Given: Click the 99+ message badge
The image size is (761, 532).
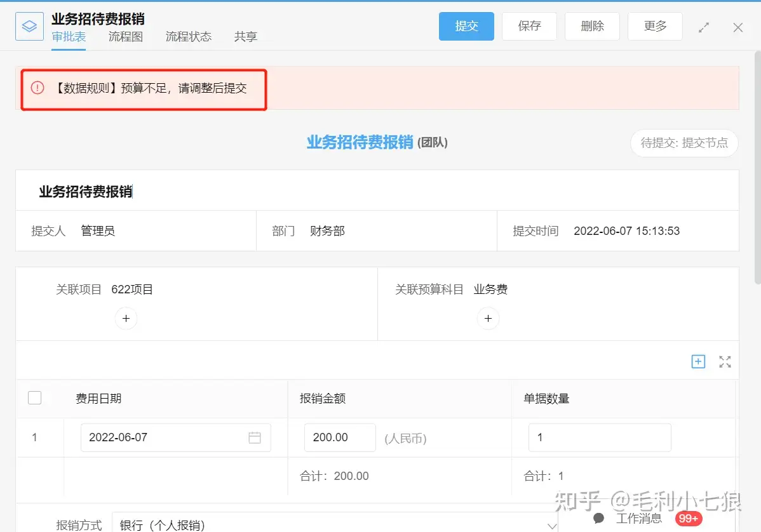Looking at the screenshot, I should point(688,519).
